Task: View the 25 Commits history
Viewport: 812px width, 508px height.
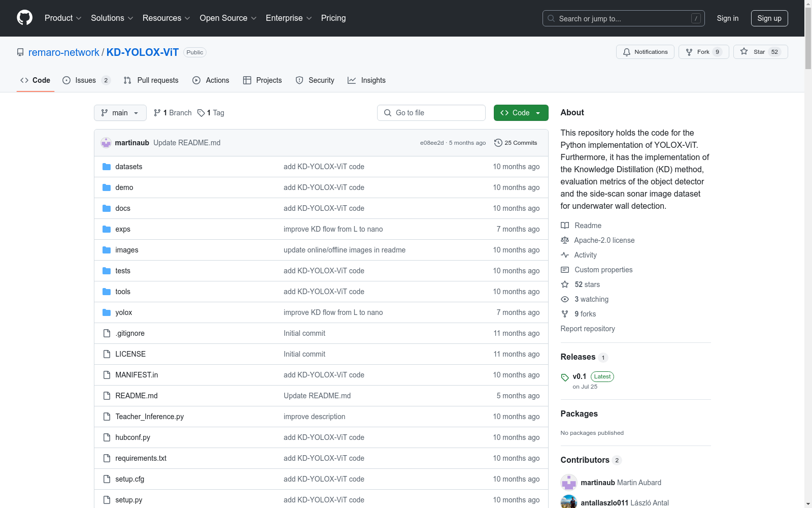Action: pos(516,143)
